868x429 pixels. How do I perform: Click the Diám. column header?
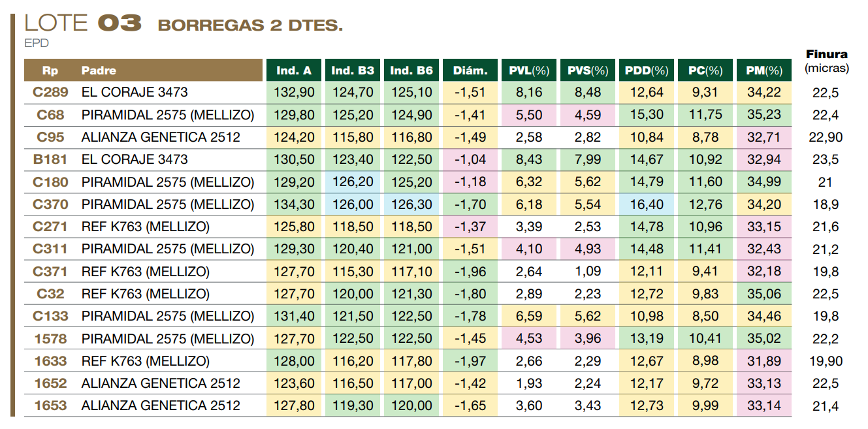point(470,71)
